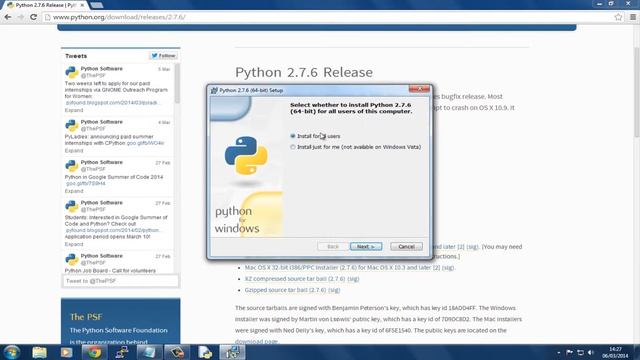Viewport: 640px width, 360px height.
Task: Click the browser forward arrow
Action: (20, 17)
